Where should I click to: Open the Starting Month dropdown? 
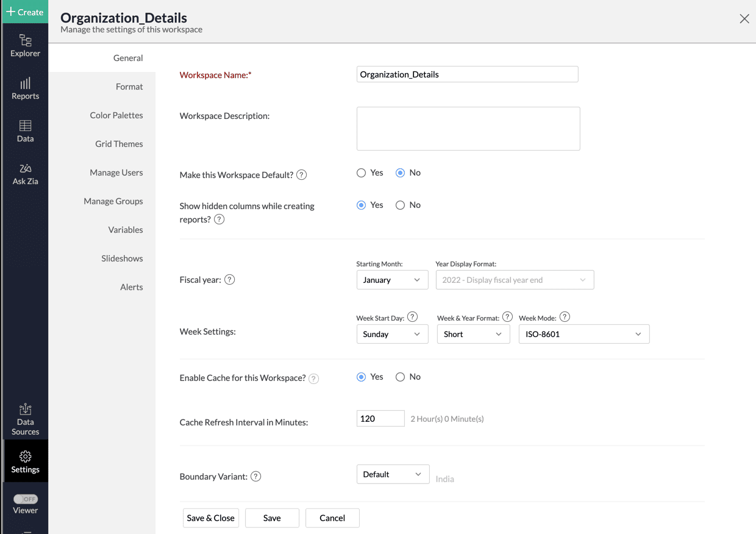[x=391, y=280]
